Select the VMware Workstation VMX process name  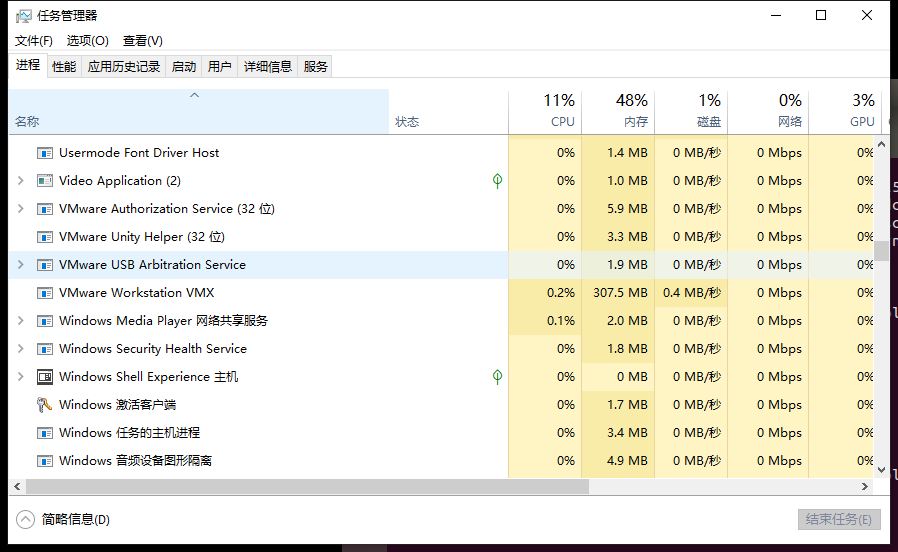pos(136,293)
